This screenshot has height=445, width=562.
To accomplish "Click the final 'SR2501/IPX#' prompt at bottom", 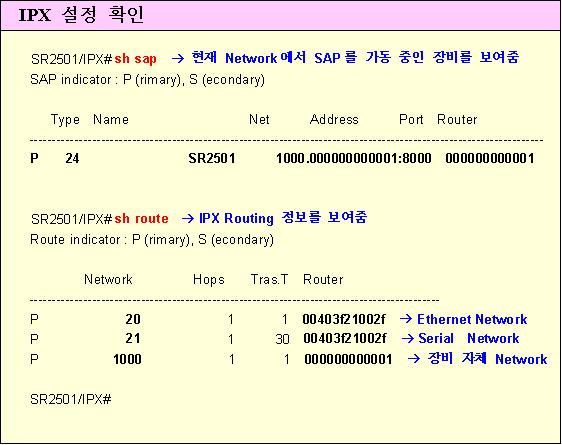I will 71,399.
